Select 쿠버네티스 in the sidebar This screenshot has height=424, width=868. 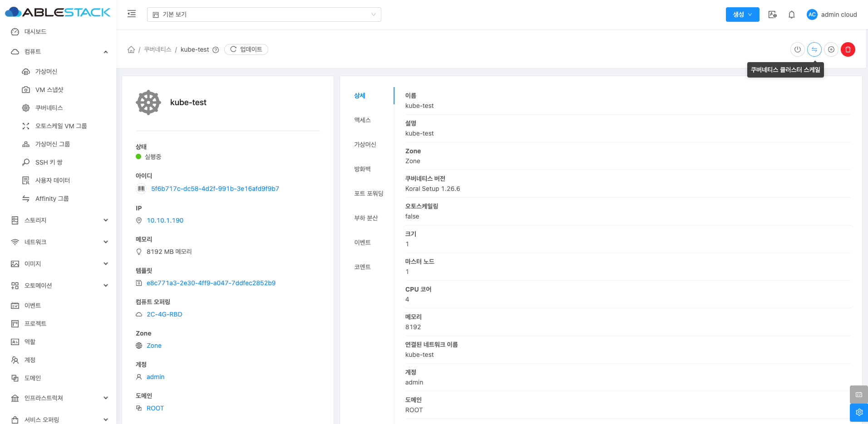(49, 108)
